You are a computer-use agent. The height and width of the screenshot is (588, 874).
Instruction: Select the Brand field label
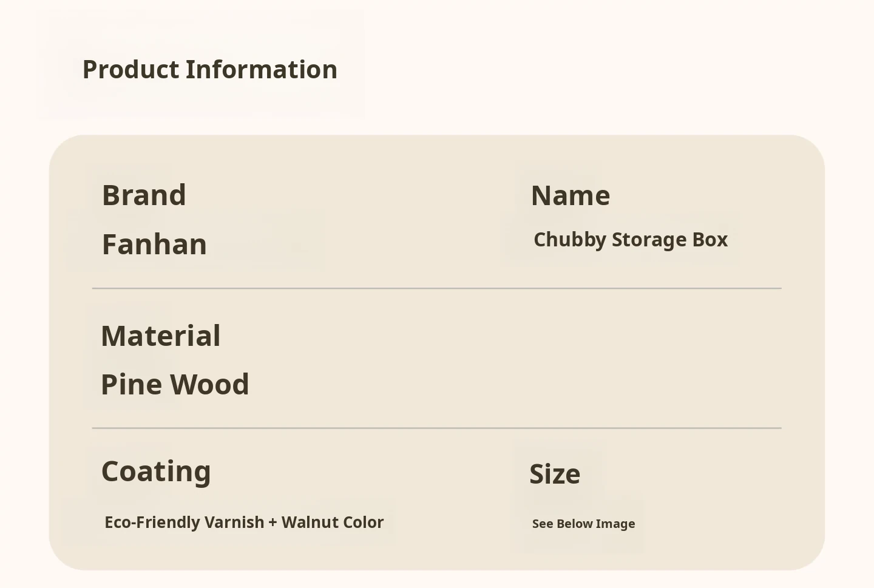[144, 195]
